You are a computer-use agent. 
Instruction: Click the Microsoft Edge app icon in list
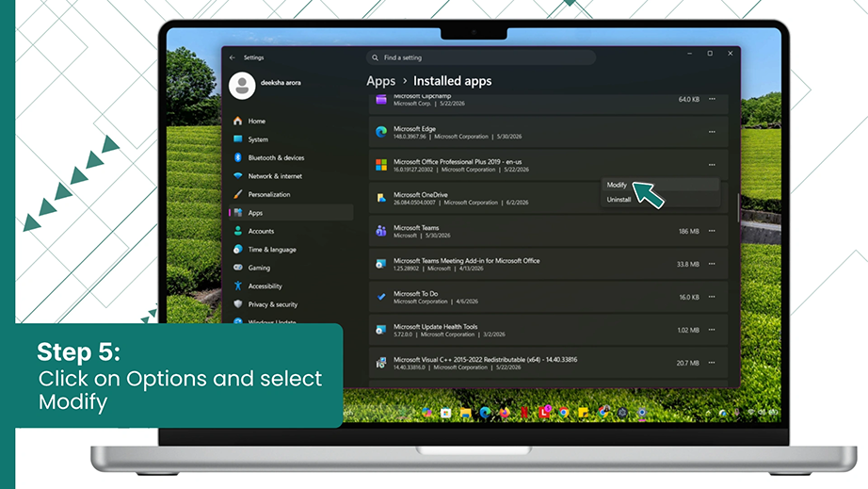click(381, 132)
